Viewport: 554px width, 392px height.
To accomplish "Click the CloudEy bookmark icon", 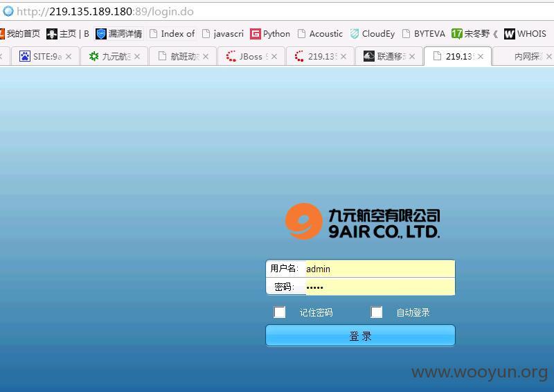I will pyautogui.click(x=355, y=33).
